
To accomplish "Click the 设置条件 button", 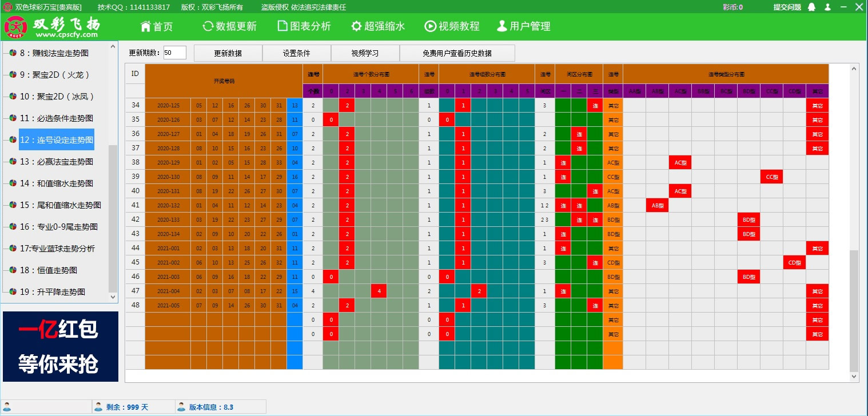I will click(296, 53).
